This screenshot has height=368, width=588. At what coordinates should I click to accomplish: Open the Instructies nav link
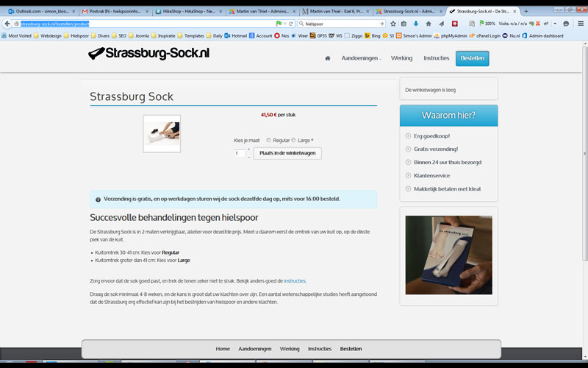436,58
